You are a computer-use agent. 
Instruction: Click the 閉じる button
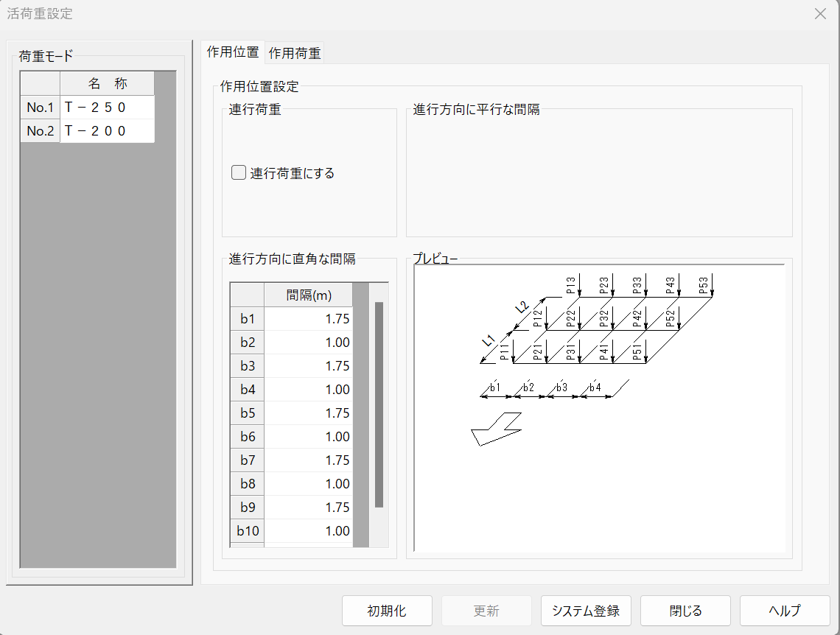[685, 611]
